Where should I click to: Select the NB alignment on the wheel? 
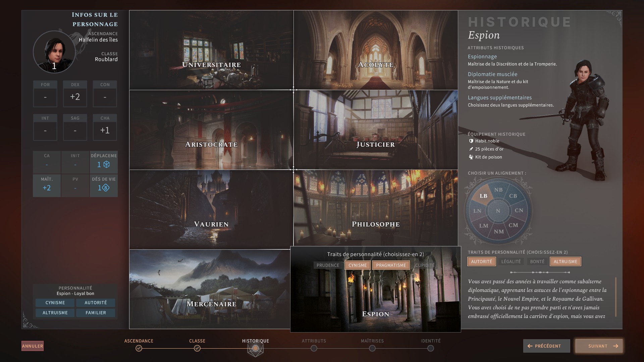[498, 190]
